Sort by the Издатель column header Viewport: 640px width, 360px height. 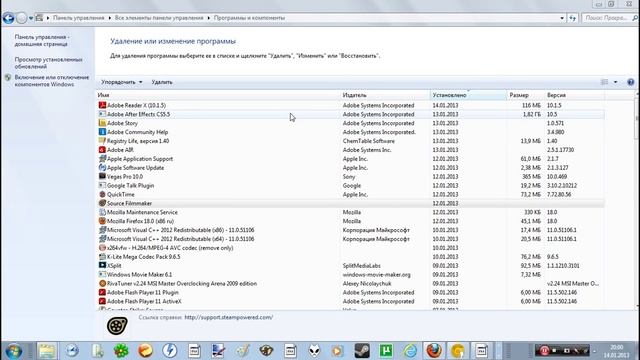(385, 95)
